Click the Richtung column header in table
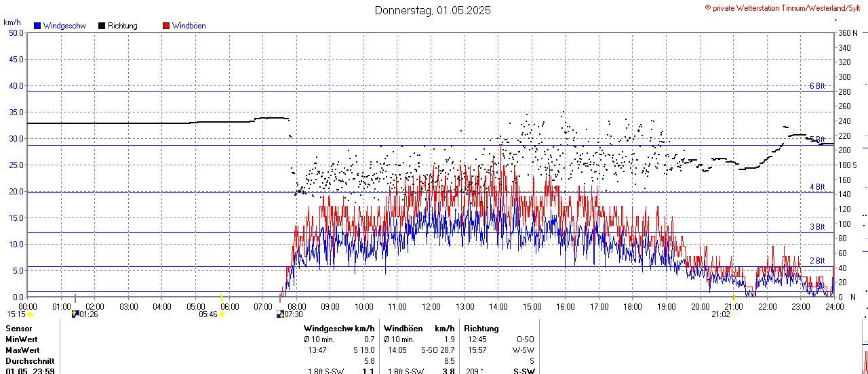Screen dimensions: 868x374 click(x=481, y=329)
